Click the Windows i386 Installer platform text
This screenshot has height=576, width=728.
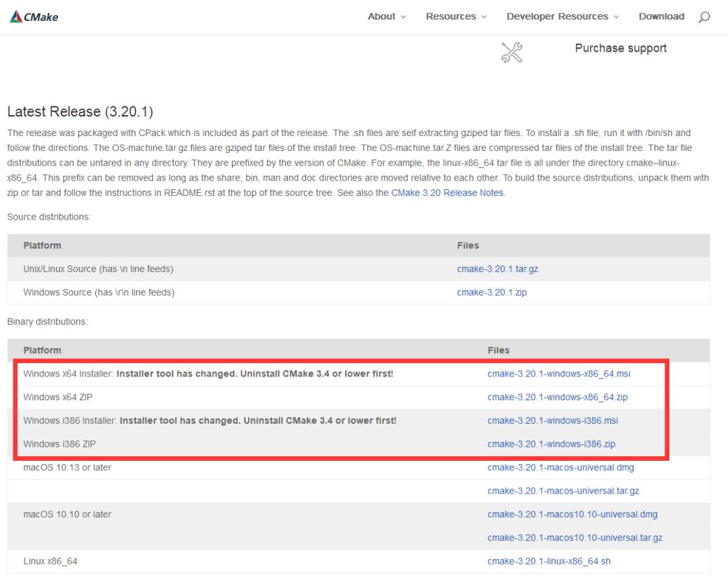(x=210, y=420)
